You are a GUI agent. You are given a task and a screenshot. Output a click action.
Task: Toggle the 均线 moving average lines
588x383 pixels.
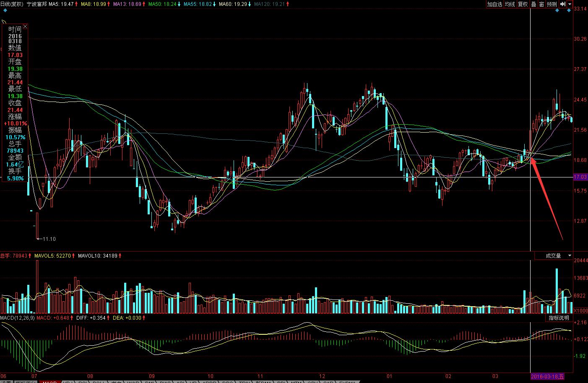[510, 4]
